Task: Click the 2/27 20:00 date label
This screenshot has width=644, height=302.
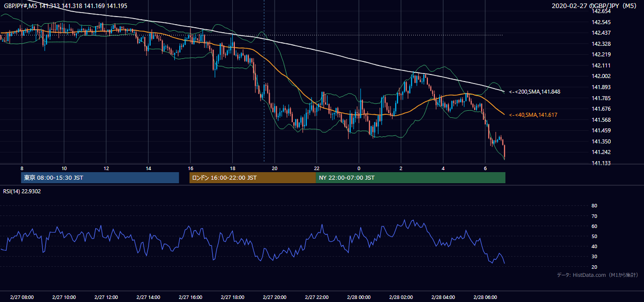Action: [275, 297]
